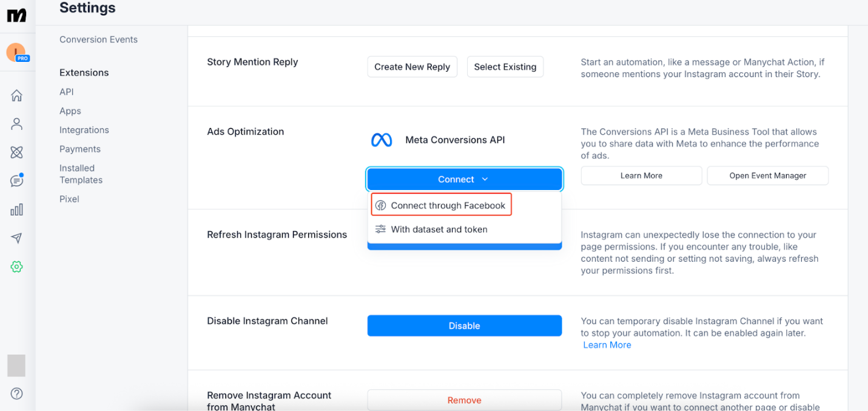
Task: Click the profile avatar with PRO badge
Action: coord(16,53)
